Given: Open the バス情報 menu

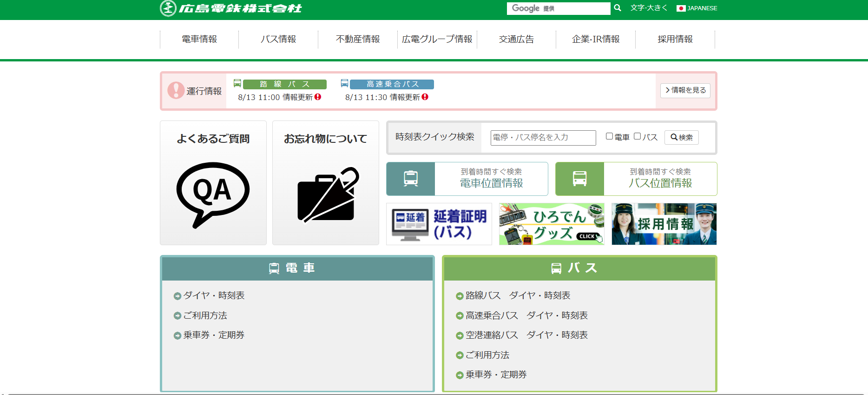Looking at the screenshot, I should [278, 39].
